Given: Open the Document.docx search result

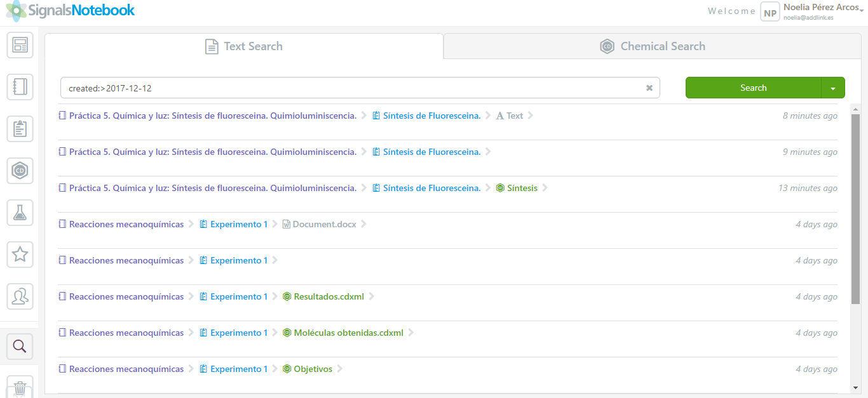Looking at the screenshot, I should tap(324, 224).
